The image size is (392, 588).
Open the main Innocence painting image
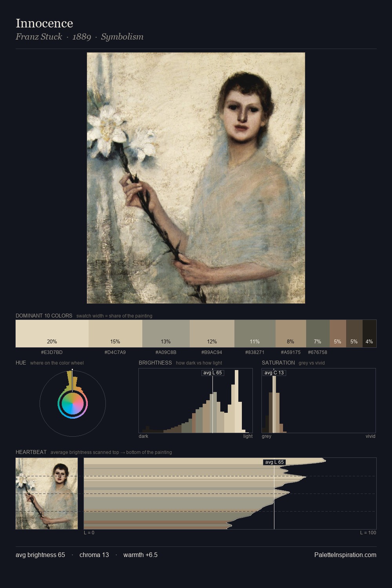click(x=196, y=178)
